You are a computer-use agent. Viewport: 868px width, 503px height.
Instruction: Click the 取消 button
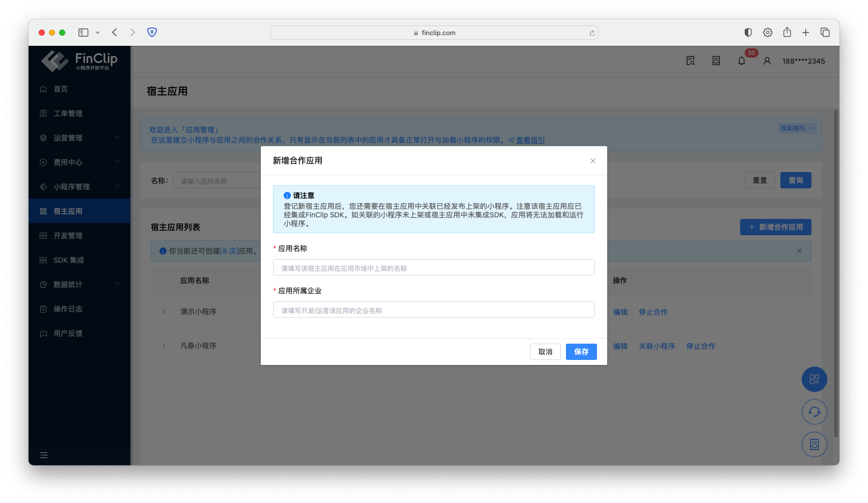point(545,352)
